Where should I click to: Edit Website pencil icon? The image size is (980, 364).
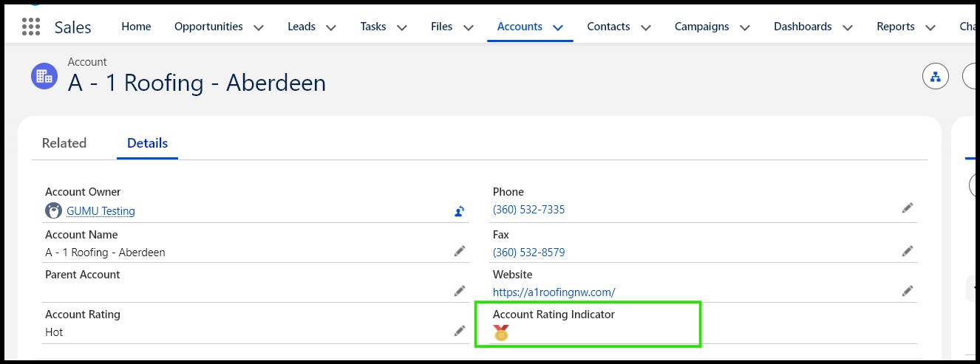pyautogui.click(x=908, y=291)
